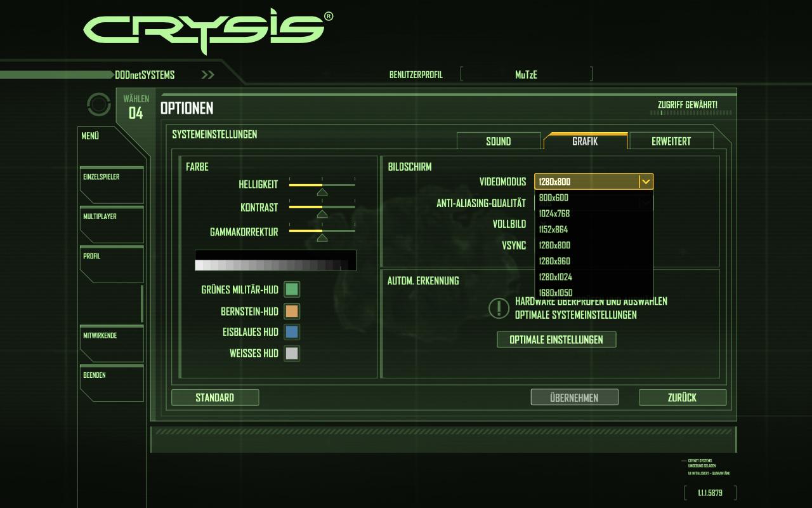Click the side menu scrollbar handle
This screenshot has height=508, width=812.
[142, 304]
